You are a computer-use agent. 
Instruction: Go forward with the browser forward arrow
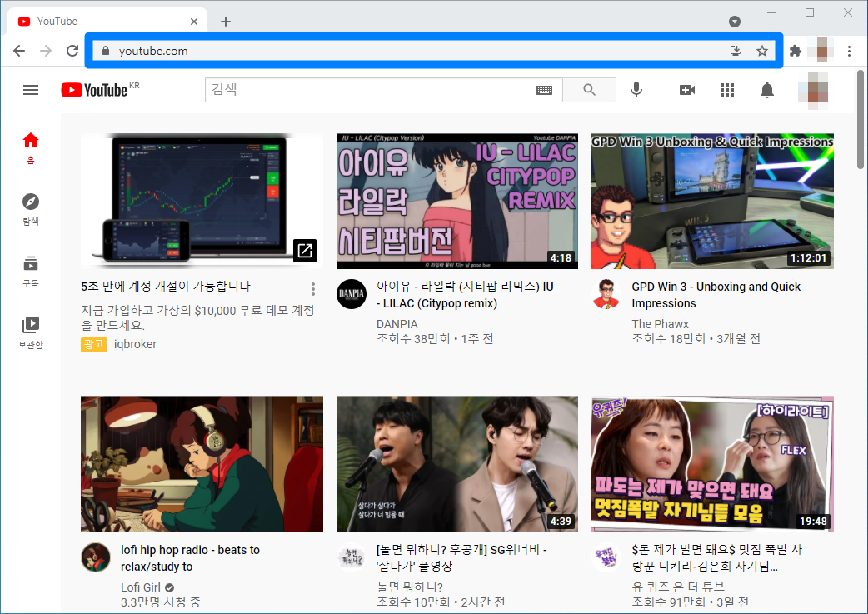click(46, 51)
